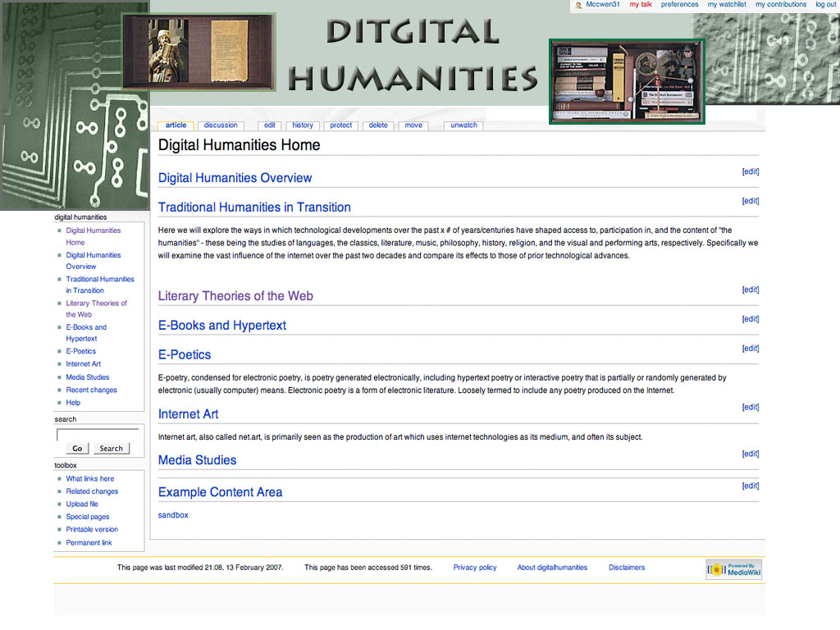Open Upload file in toolbox
The height and width of the screenshot is (630, 840).
82,504
